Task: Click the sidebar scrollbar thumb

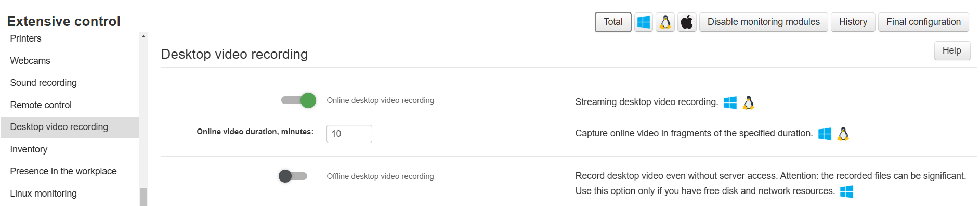Action: coord(143,197)
